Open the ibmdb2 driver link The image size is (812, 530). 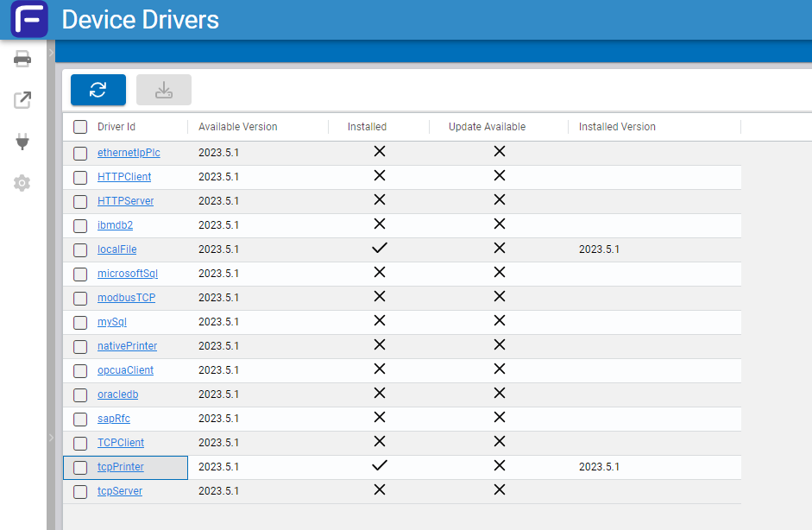[x=115, y=225]
